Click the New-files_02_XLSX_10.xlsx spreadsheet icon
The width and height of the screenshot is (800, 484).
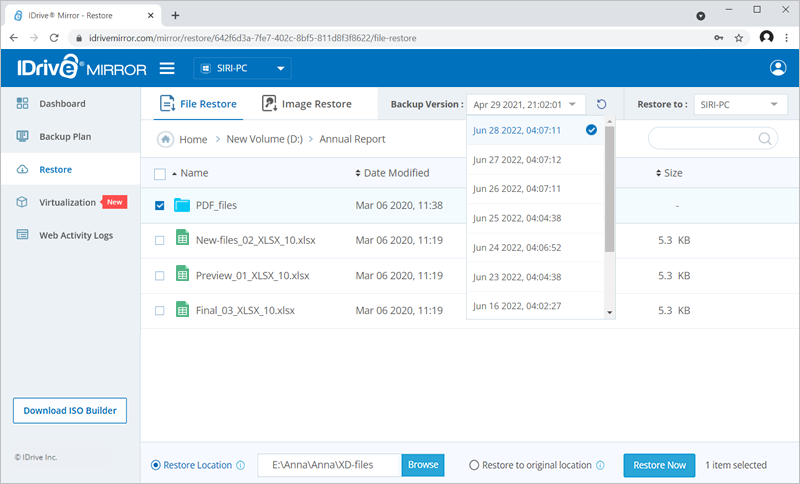point(182,238)
